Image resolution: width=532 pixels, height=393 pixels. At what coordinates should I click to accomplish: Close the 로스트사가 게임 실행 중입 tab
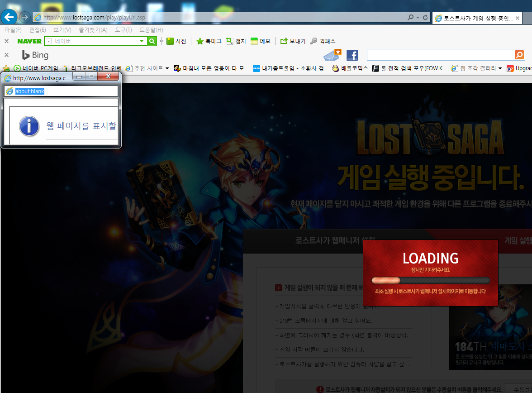pos(518,19)
